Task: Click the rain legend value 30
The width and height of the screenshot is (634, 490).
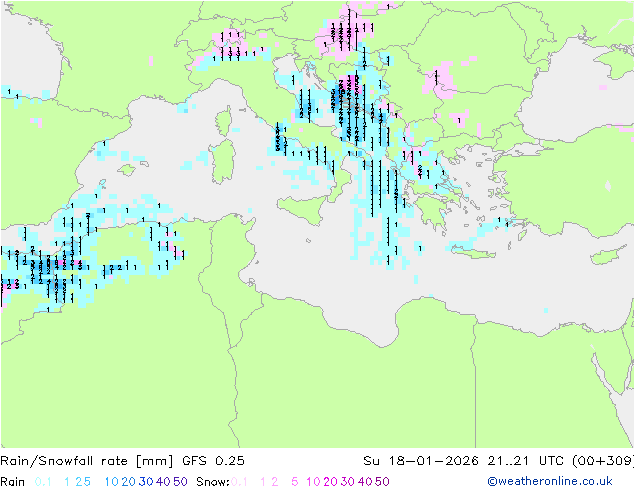Action: coord(146,482)
